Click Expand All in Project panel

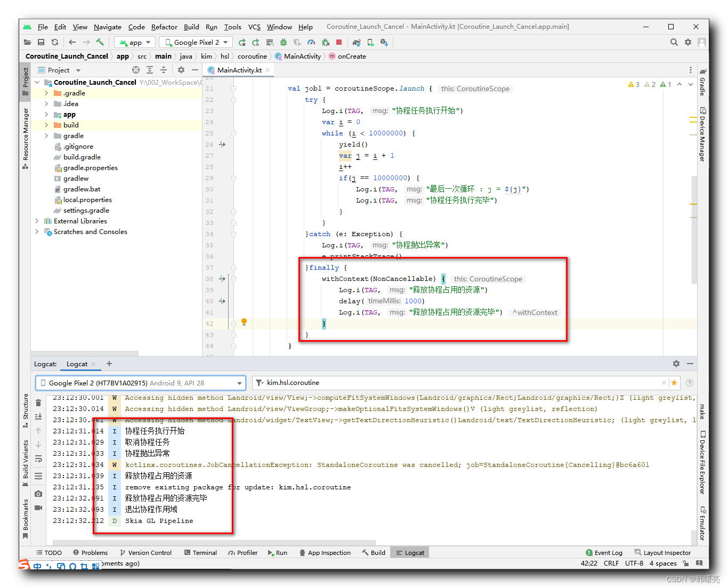(150, 70)
